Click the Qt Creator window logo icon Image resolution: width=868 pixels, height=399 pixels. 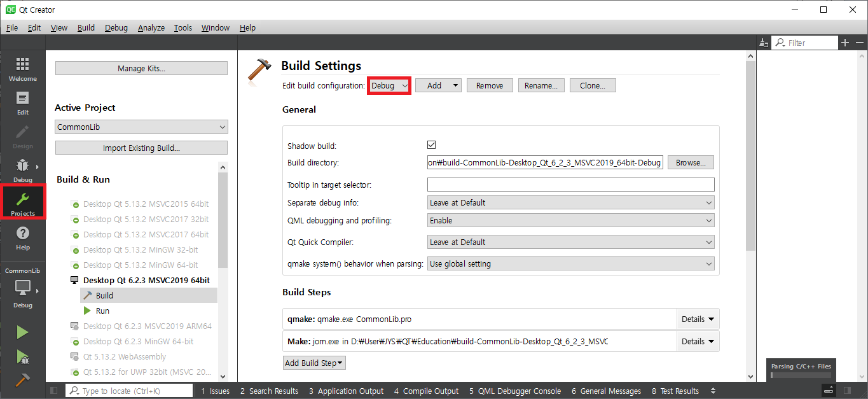[x=11, y=10]
